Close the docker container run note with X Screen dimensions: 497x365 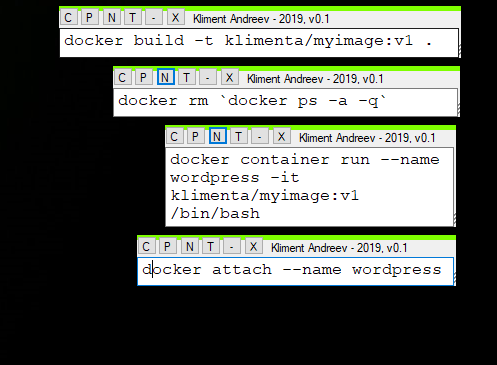click(x=281, y=136)
